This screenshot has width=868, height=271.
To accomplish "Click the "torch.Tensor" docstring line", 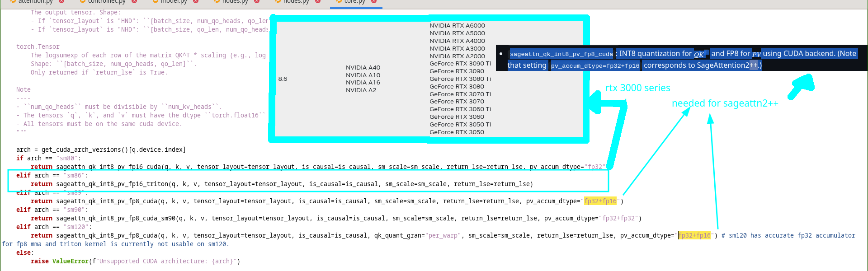I will click(x=38, y=47).
